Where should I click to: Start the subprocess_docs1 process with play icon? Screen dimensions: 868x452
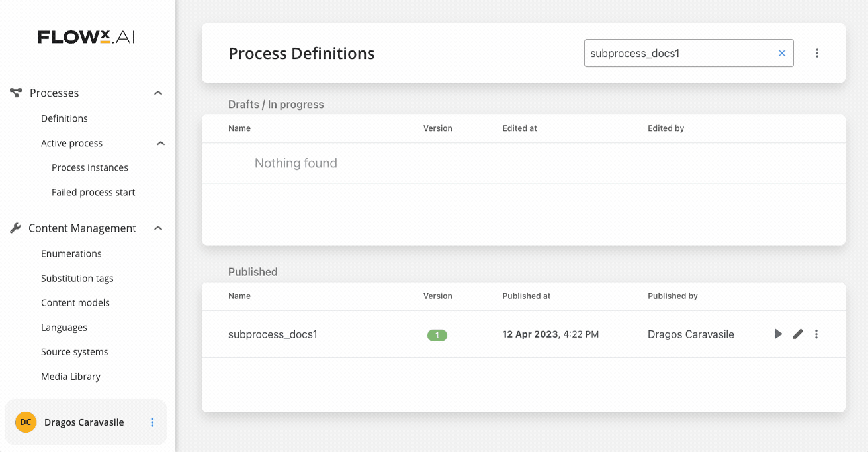click(778, 334)
